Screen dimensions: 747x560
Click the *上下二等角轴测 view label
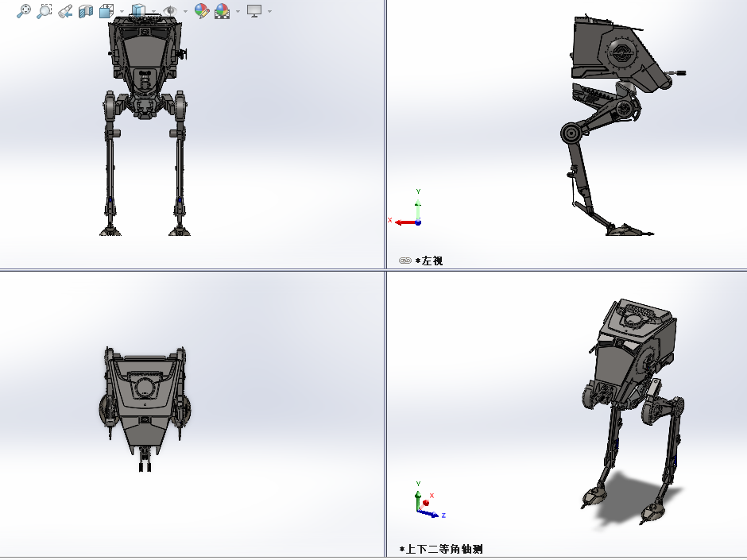441,549
